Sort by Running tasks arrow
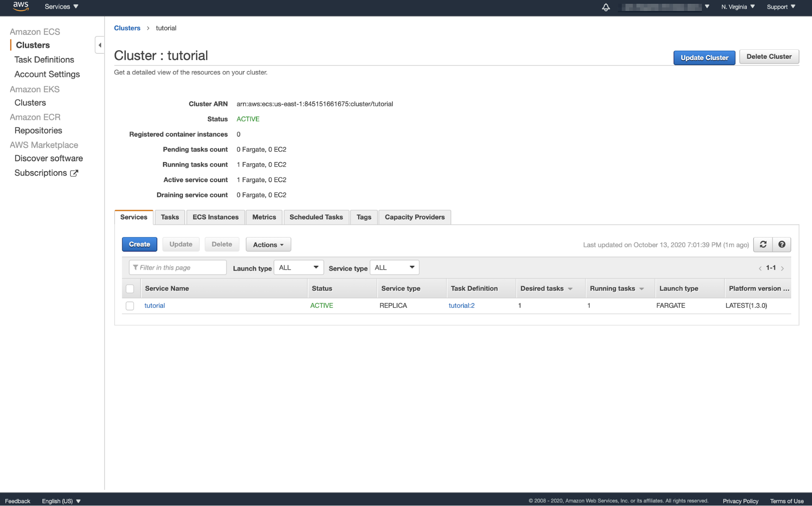 (642, 289)
